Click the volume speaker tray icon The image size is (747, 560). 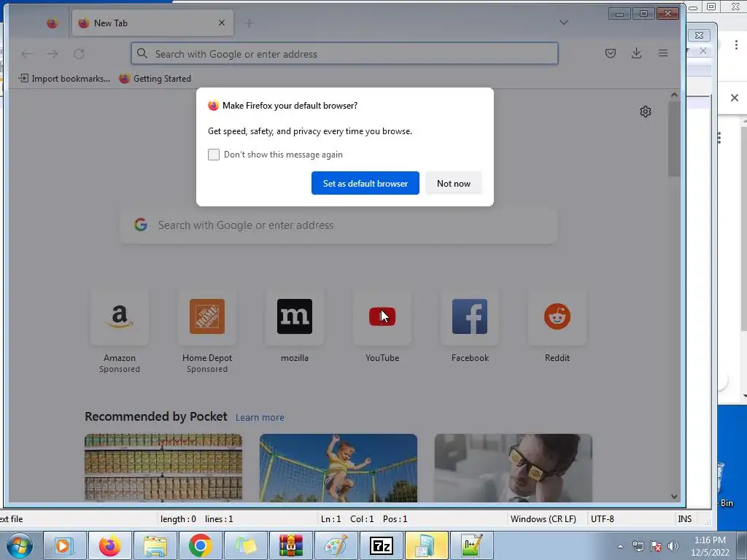tap(673, 546)
